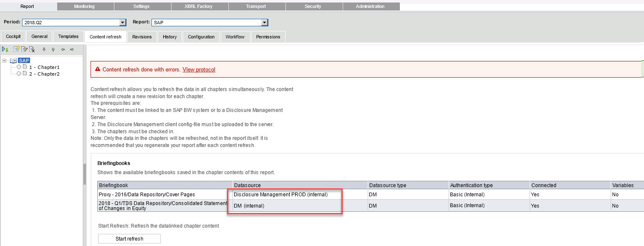Switch to the Workflow tab
The image size is (644, 246).
(x=235, y=36)
